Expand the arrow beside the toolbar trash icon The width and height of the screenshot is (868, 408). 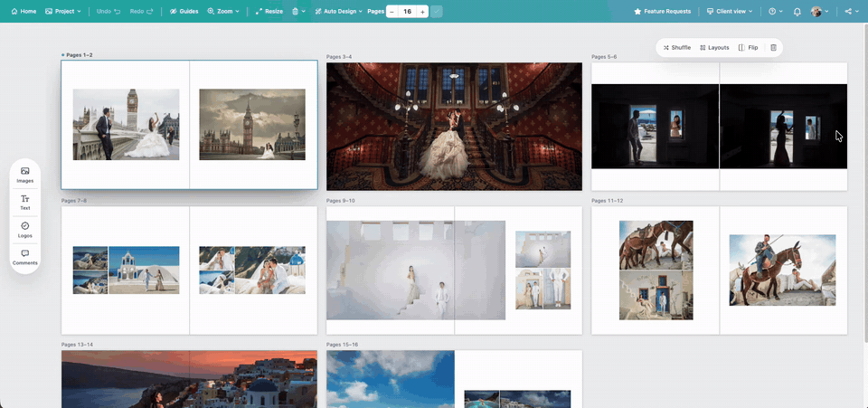click(x=304, y=11)
